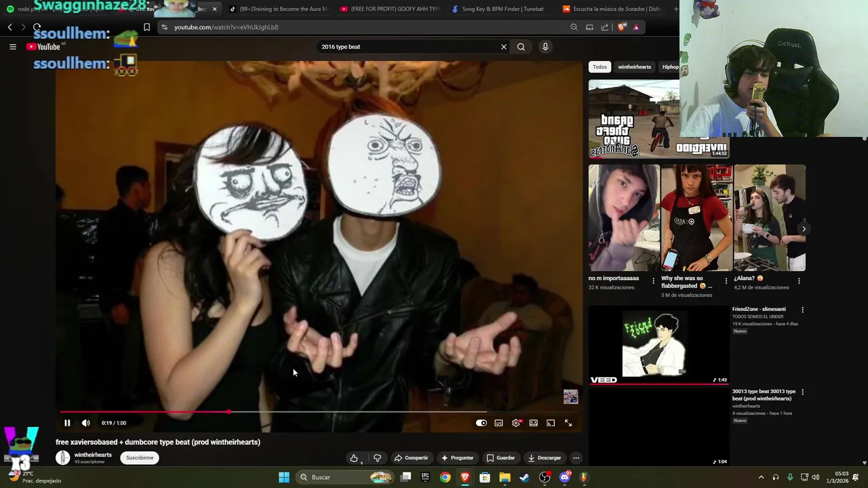This screenshot has width=868, height=488.
Task: Open Discord from the taskbar
Action: [564, 477]
